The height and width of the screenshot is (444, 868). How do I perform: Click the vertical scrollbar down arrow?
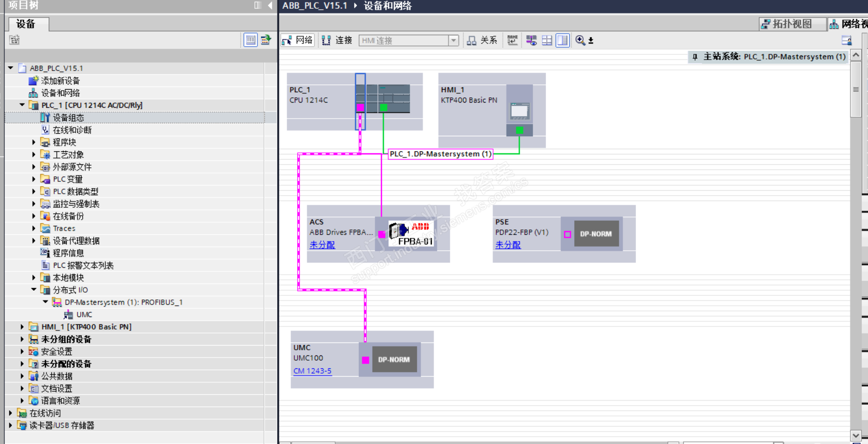click(856, 436)
